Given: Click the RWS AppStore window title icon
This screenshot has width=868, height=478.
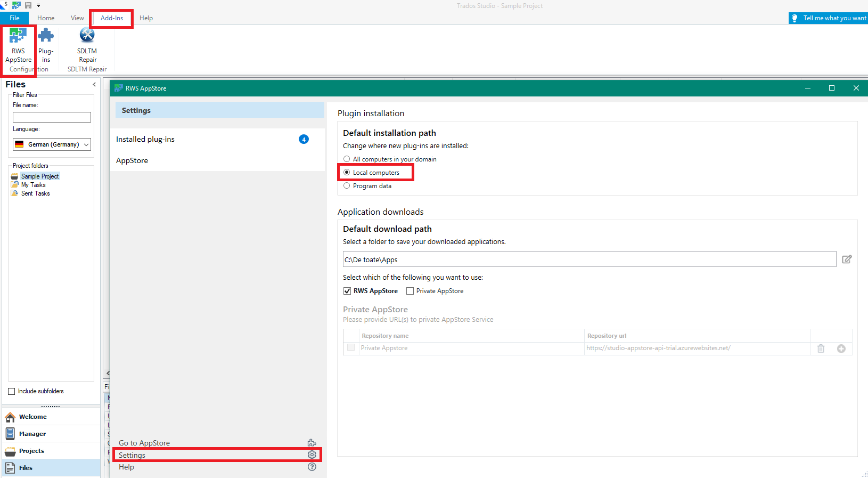Looking at the screenshot, I should point(119,88).
